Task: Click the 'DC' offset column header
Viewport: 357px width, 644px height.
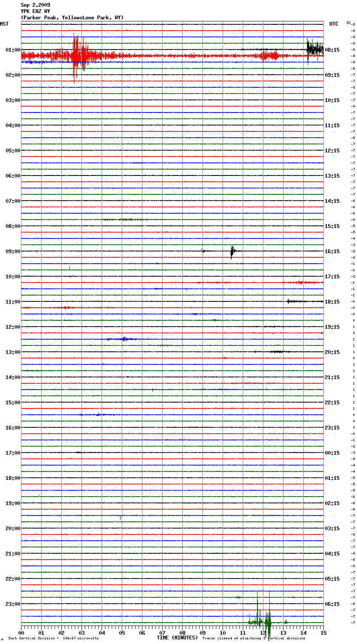Action: pyautogui.click(x=349, y=23)
